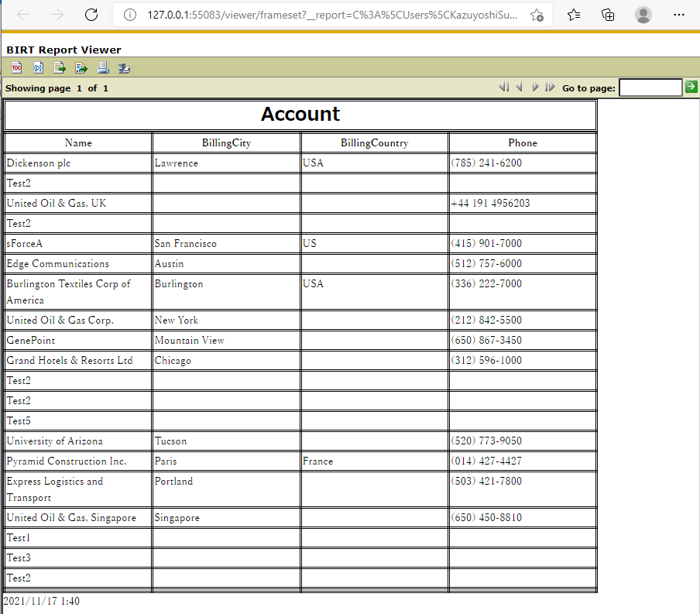This screenshot has height=614, width=700.
Task: Click the Showing page 1 of 1 label
Action: click(57, 88)
